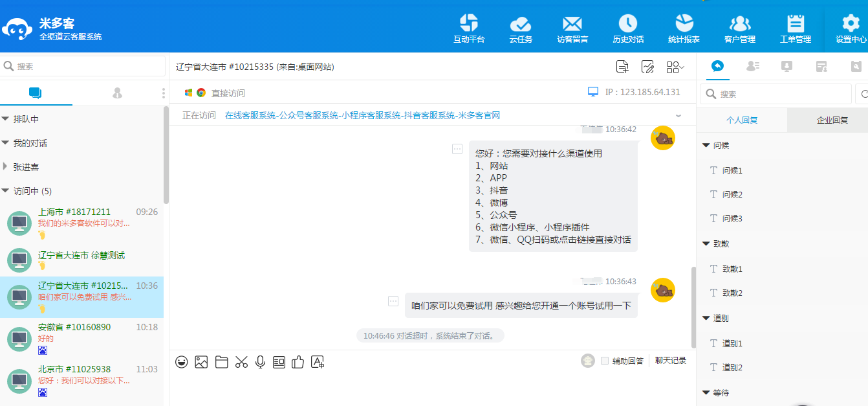The image size is (868, 406).
Task: Open the 互动平台 interaction platform
Action: click(x=468, y=28)
